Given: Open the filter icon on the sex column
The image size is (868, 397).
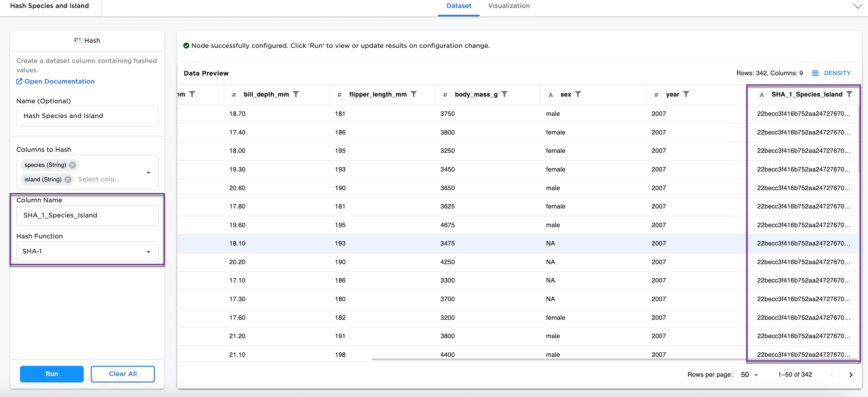Looking at the screenshot, I should (579, 94).
